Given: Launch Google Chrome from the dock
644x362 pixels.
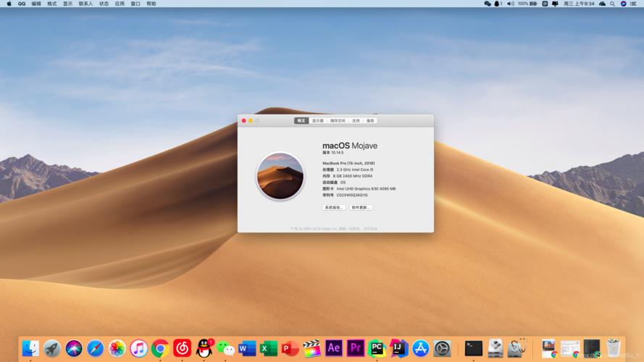Looking at the screenshot, I should coord(160,348).
